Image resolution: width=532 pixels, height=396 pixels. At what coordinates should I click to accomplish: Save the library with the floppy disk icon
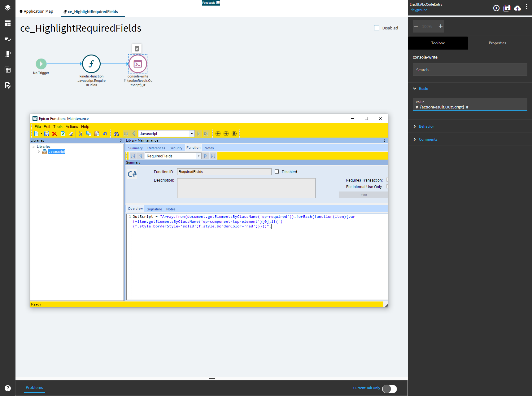pyautogui.click(x=47, y=134)
